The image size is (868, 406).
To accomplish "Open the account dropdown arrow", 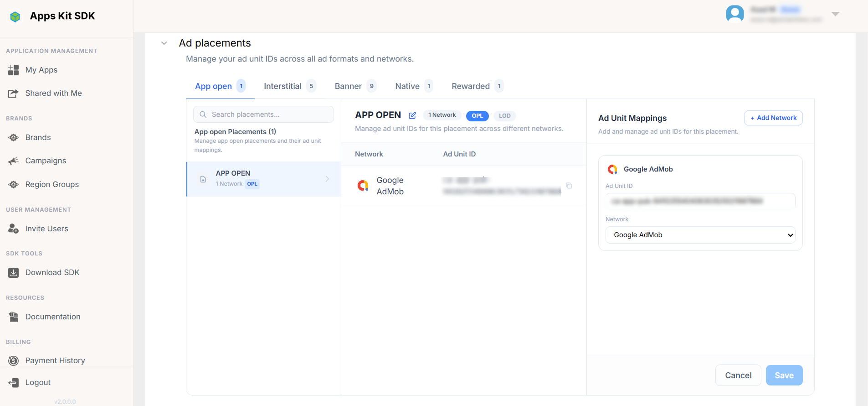I will tap(835, 14).
